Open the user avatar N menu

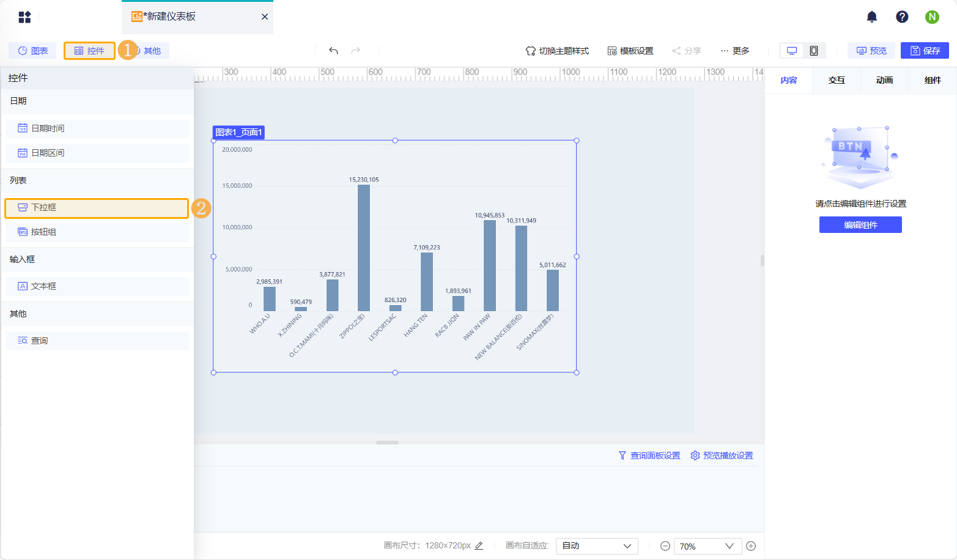[932, 17]
